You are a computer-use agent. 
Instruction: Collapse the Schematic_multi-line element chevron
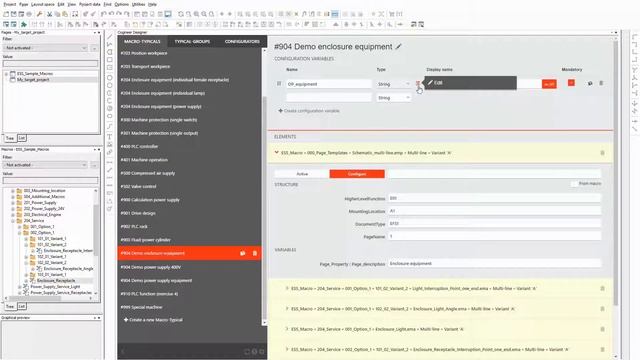(276, 152)
